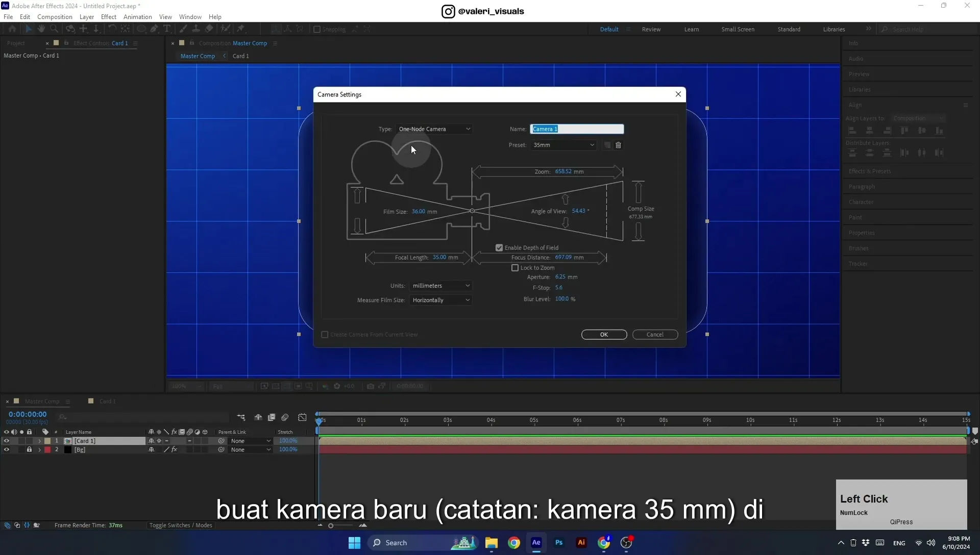Open the Preset 35mm dropdown
This screenshot has width=980, height=555.
point(563,145)
